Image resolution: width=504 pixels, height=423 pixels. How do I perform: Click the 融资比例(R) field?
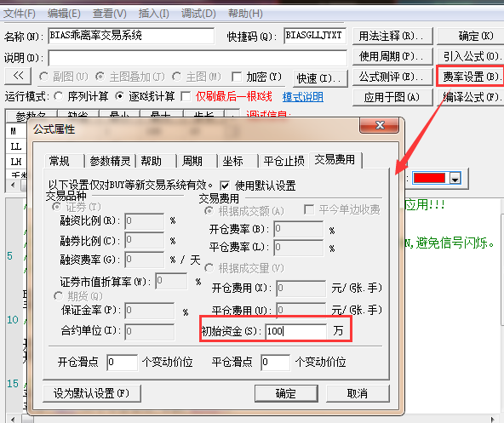click(145, 221)
